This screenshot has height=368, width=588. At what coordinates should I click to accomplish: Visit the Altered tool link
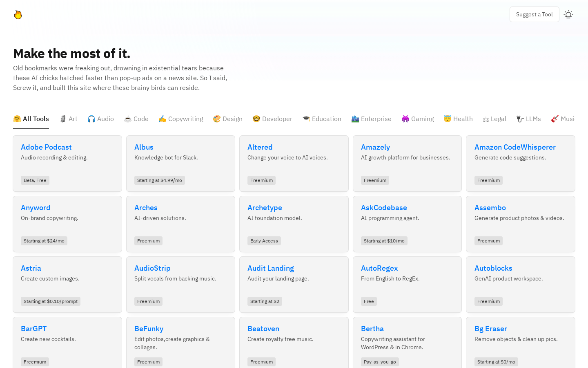pos(260,147)
